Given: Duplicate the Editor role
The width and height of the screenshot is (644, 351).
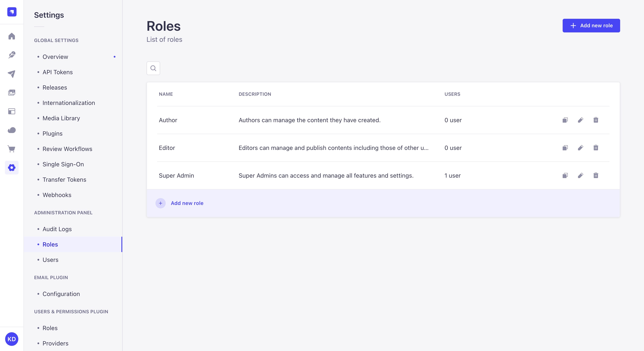Looking at the screenshot, I should pyautogui.click(x=565, y=148).
